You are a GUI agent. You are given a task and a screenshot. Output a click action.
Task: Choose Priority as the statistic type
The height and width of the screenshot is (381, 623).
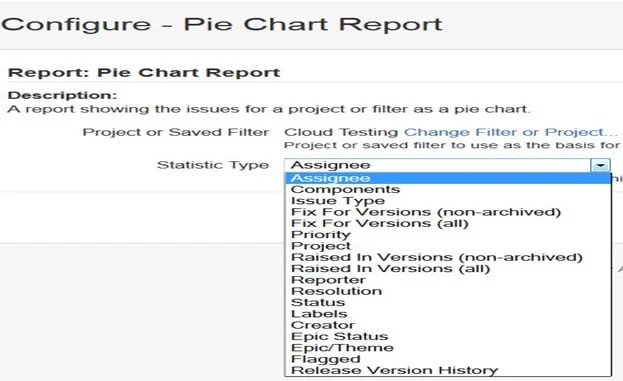448,235
